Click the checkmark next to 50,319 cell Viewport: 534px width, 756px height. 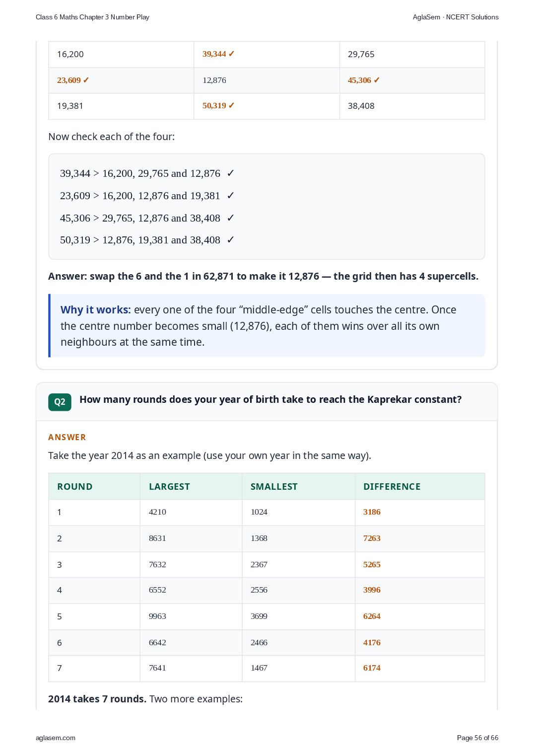pos(231,105)
